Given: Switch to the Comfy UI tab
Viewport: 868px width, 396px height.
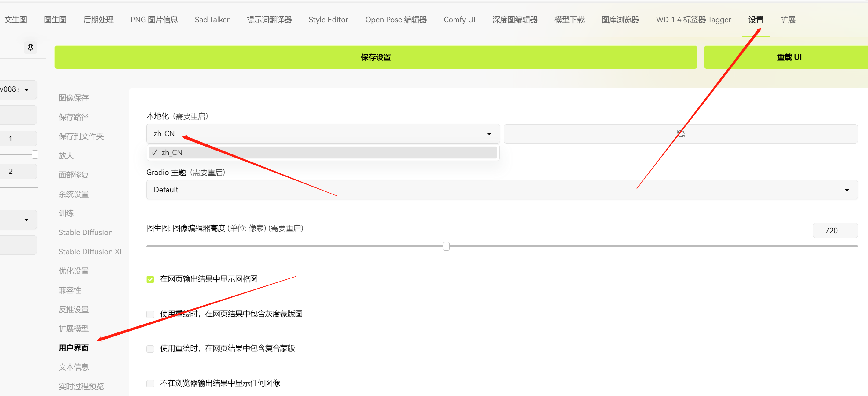Looking at the screenshot, I should coord(459,20).
